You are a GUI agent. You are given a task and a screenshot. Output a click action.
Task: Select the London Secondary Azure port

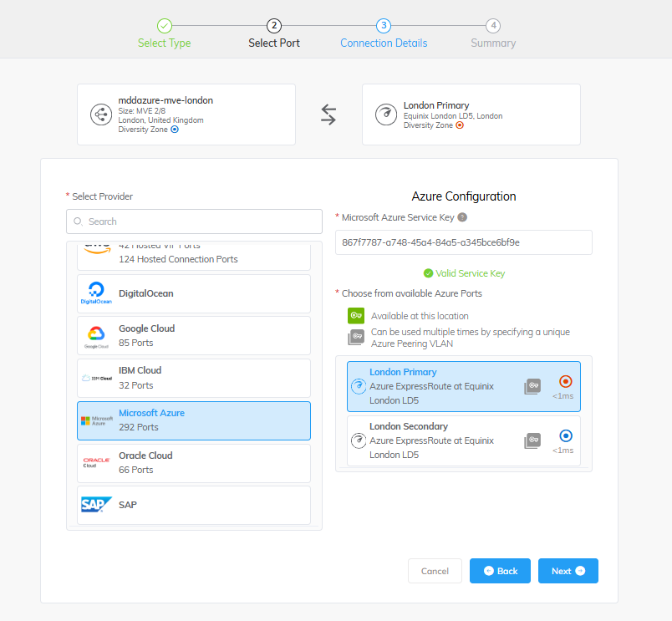(464, 440)
